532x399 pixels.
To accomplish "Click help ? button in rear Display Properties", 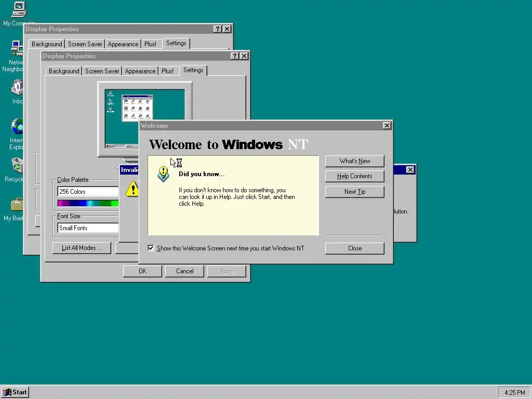I will coord(218,29).
